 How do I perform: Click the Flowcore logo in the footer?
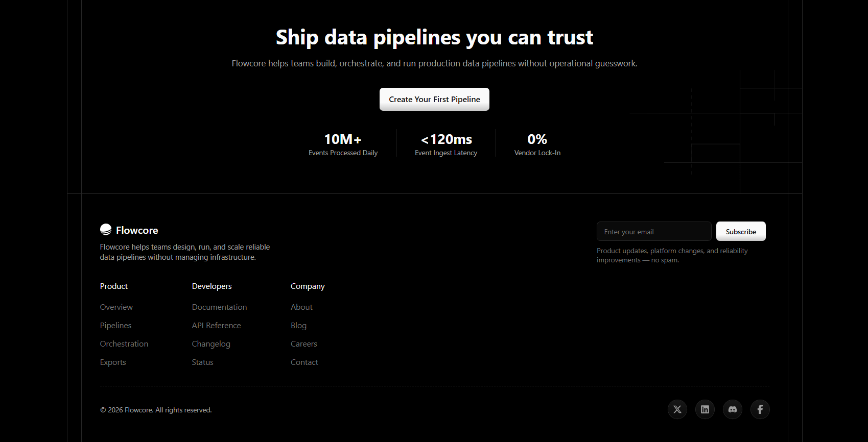[129, 230]
